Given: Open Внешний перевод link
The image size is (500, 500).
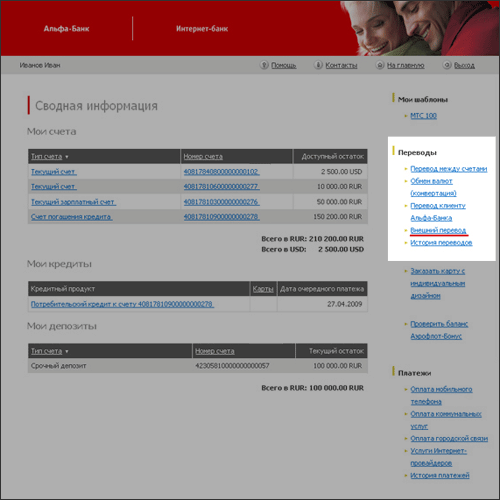Looking at the screenshot, I should tap(438, 230).
